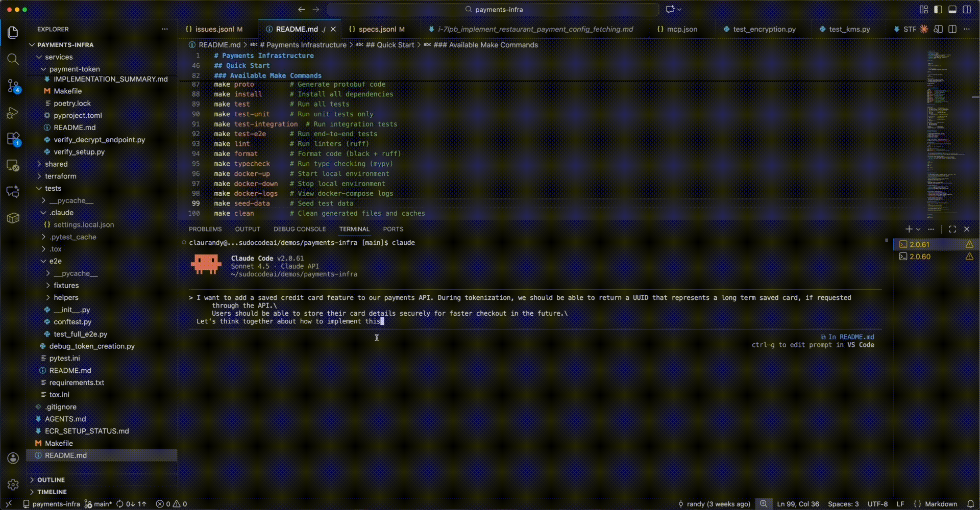Expand the terraform folder

60,176
